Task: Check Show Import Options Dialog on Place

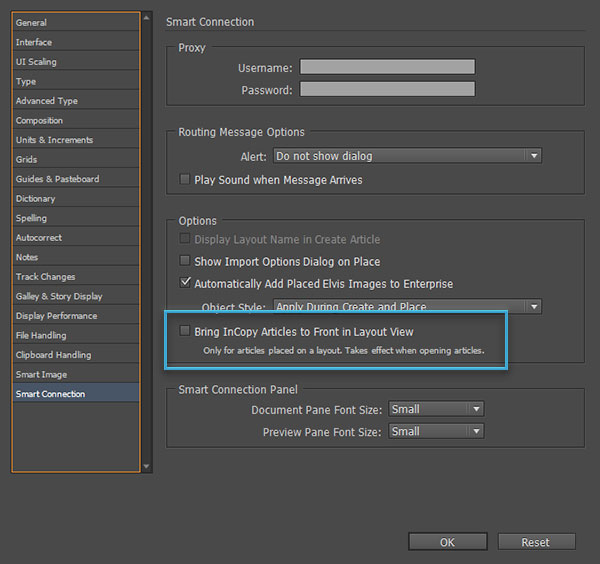Action: tap(185, 261)
